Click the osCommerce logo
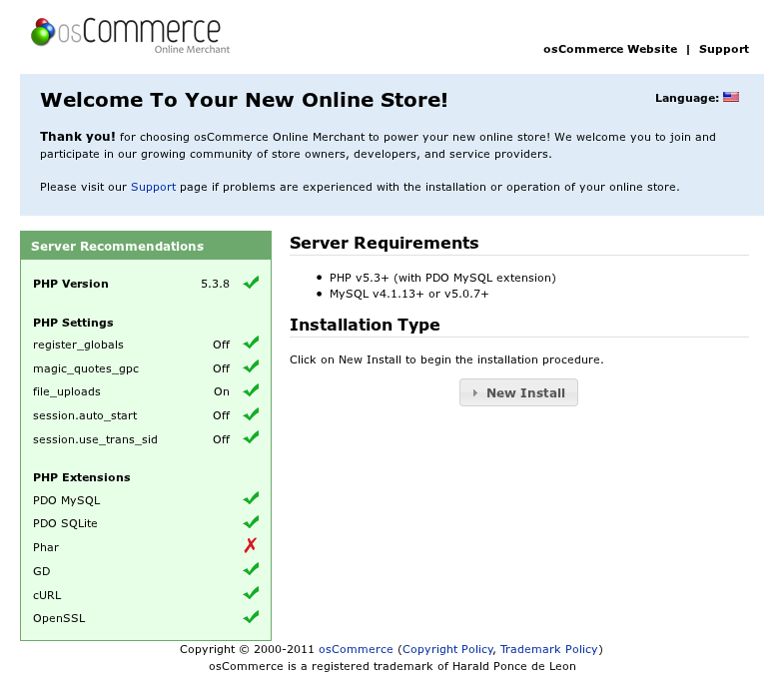784x693 pixels. click(130, 35)
